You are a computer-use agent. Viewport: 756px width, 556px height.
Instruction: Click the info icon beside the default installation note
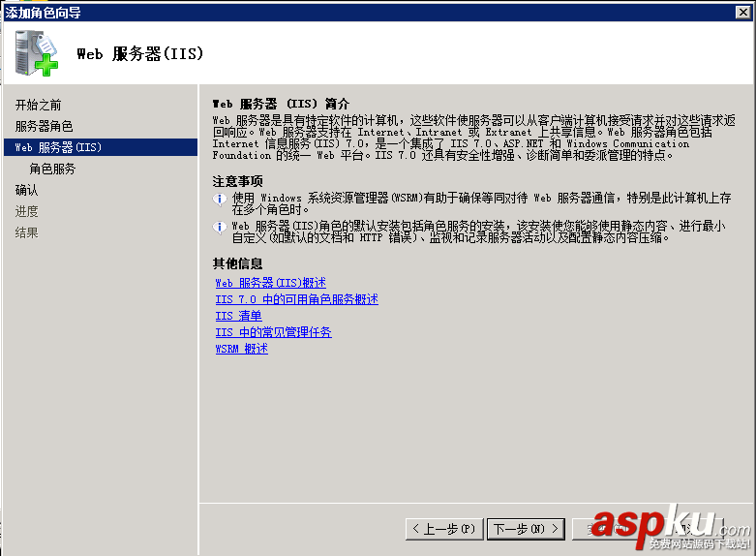[x=220, y=227]
